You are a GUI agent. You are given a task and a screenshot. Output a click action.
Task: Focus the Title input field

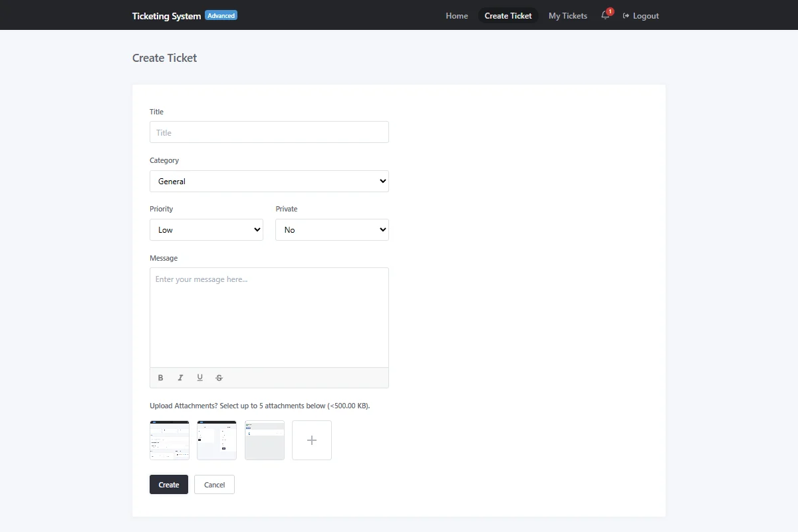tap(269, 132)
